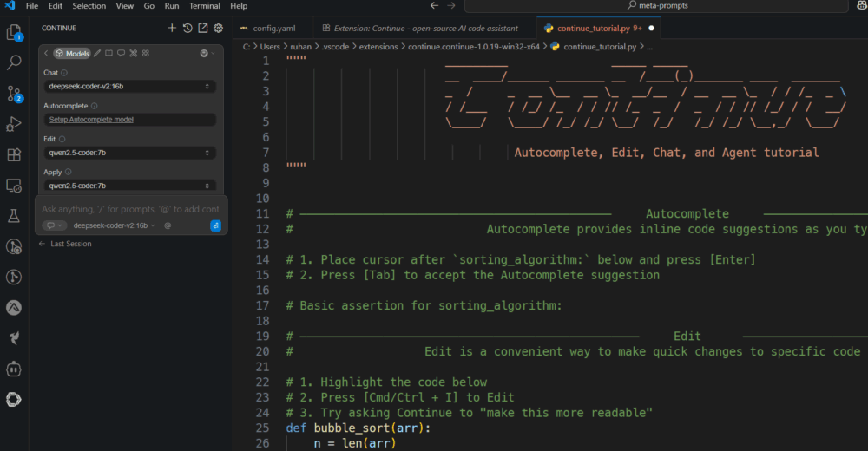The width and height of the screenshot is (868, 451).
Task: Open model selector below chat input
Action: (114, 225)
